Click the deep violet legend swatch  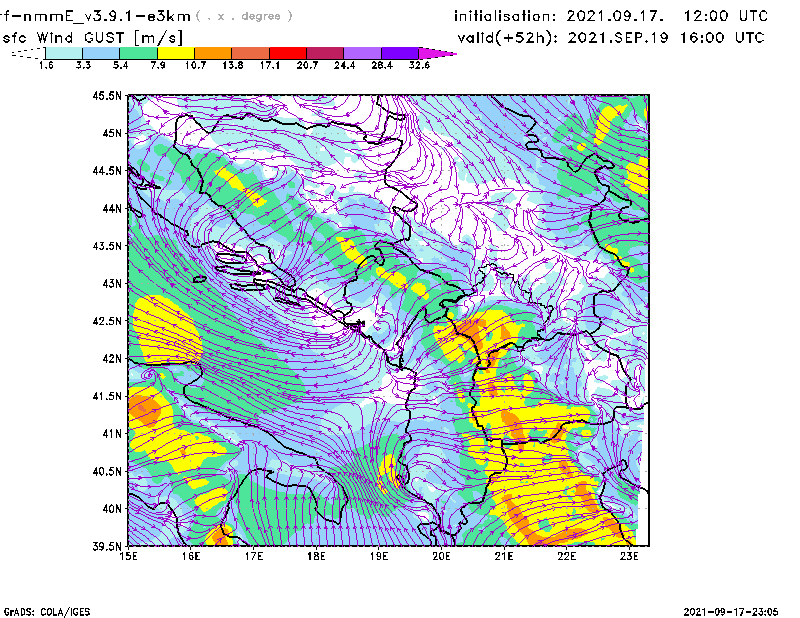tap(400, 53)
